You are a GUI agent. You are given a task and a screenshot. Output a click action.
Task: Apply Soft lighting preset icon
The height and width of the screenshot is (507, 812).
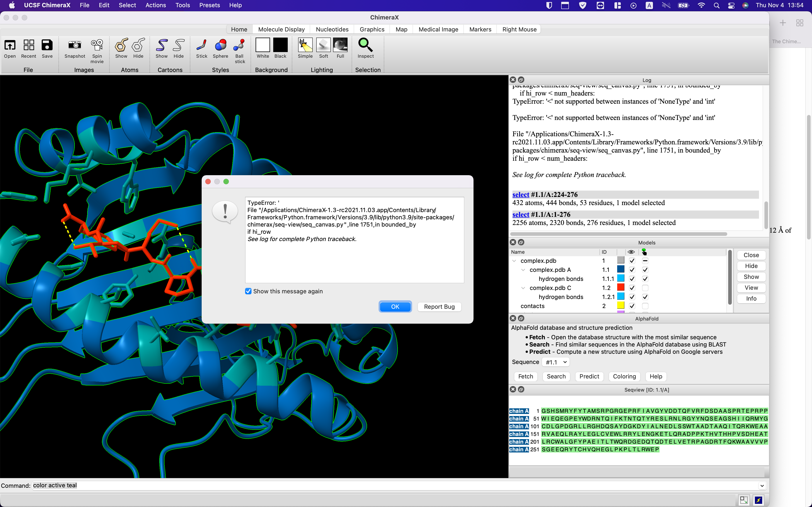(323, 45)
